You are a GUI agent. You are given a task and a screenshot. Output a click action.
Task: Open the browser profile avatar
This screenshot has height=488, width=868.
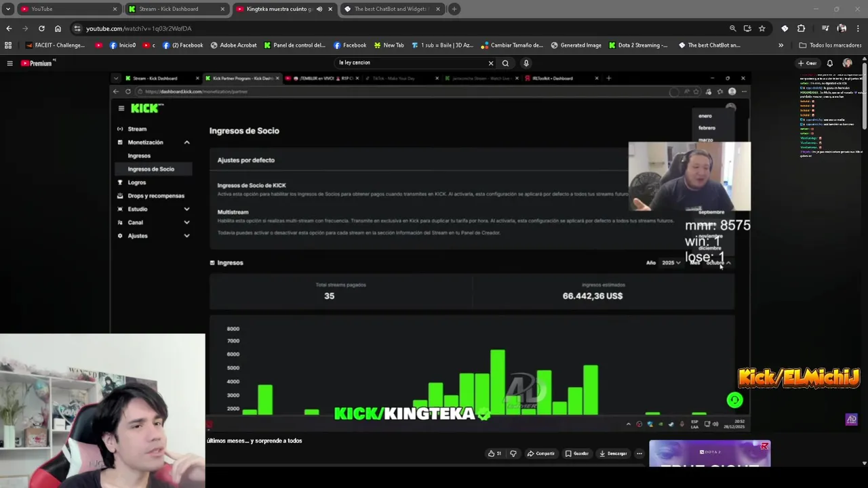tap(842, 28)
